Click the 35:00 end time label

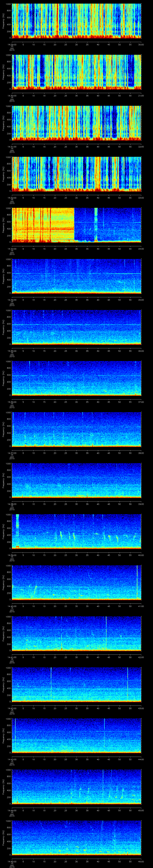click(x=141, y=300)
